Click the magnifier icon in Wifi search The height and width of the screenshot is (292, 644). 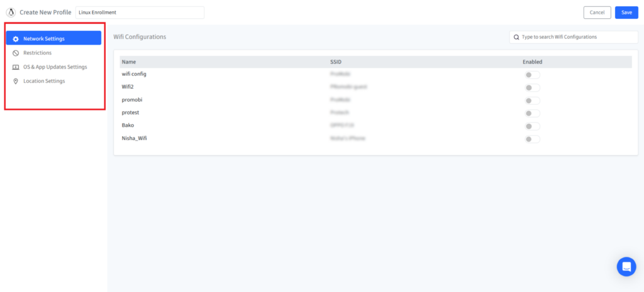pos(516,37)
